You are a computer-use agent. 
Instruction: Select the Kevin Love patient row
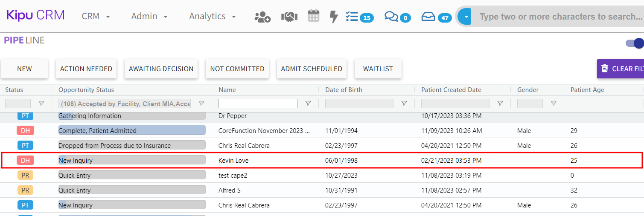coord(233,161)
